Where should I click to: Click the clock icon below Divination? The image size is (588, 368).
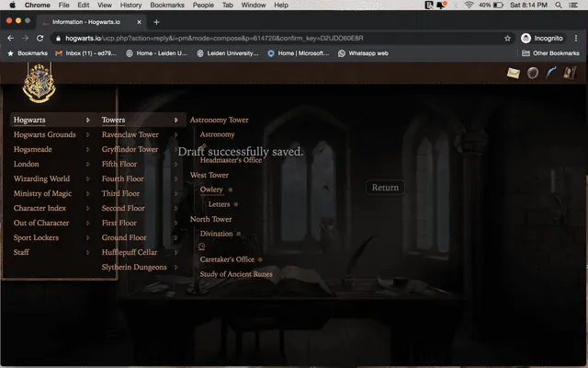(x=202, y=247)
